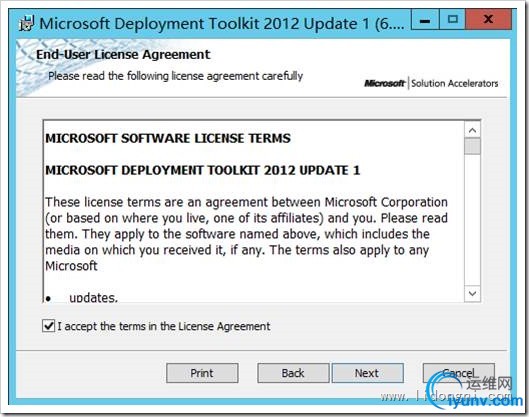
Task: Click the Print button
Action: pyautogui.click(x=202, y=373)
